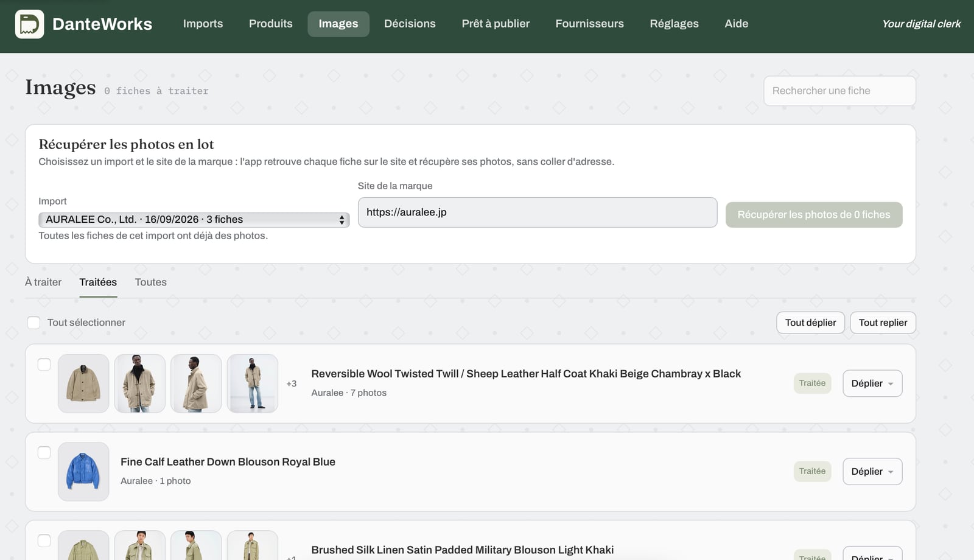Image resolution: width=974 pixels, height=560 pixels.
Task: Click the Rechercher une fiche search field
Action: 839,91
